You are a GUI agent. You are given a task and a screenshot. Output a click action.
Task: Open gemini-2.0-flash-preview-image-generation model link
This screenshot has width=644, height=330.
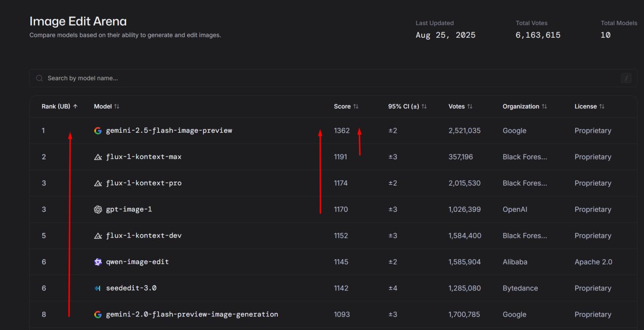pyautogui.click(x=192, y=314)
